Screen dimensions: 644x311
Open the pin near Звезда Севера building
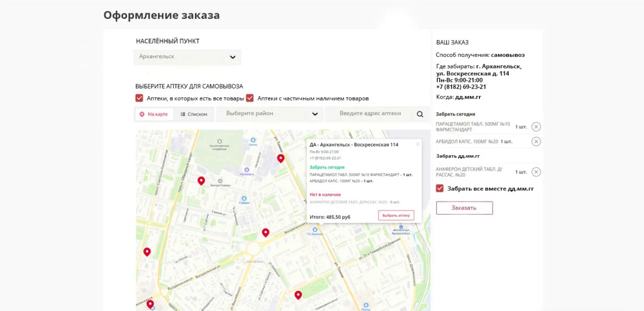pyautogui.click(x=201, y=180)
